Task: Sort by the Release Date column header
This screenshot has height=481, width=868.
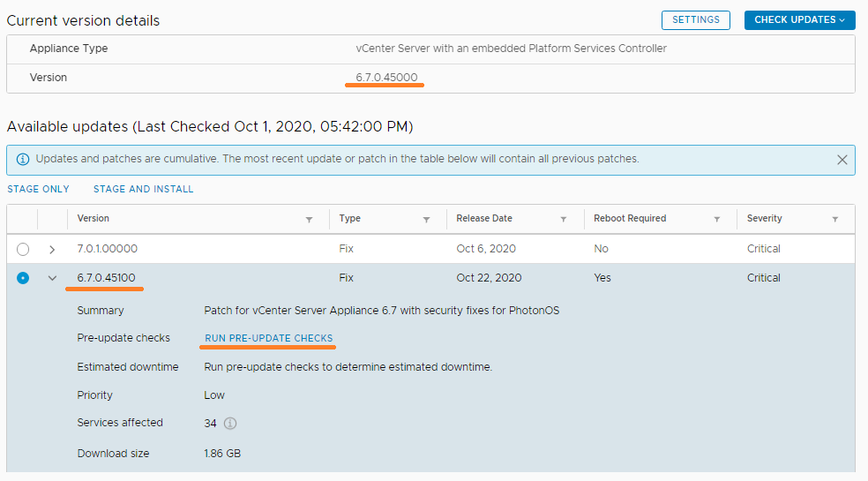Action: pyautogui.click(x=484, y=219)
